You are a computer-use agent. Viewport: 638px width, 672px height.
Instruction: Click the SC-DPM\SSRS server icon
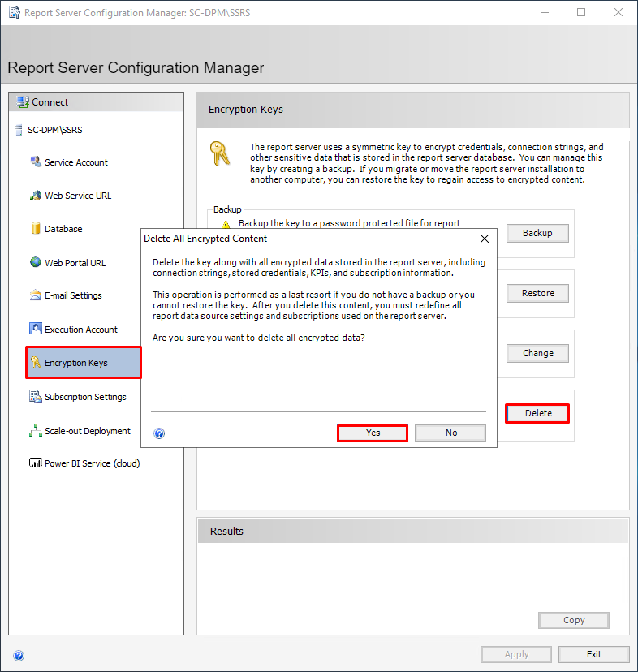pos(19,130)
